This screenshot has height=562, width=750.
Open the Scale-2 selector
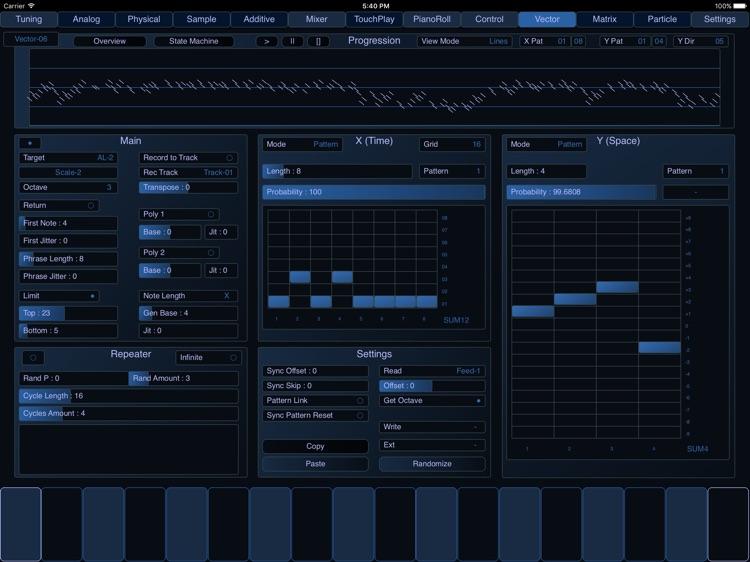pyautogui.click(x=68, y=172)
